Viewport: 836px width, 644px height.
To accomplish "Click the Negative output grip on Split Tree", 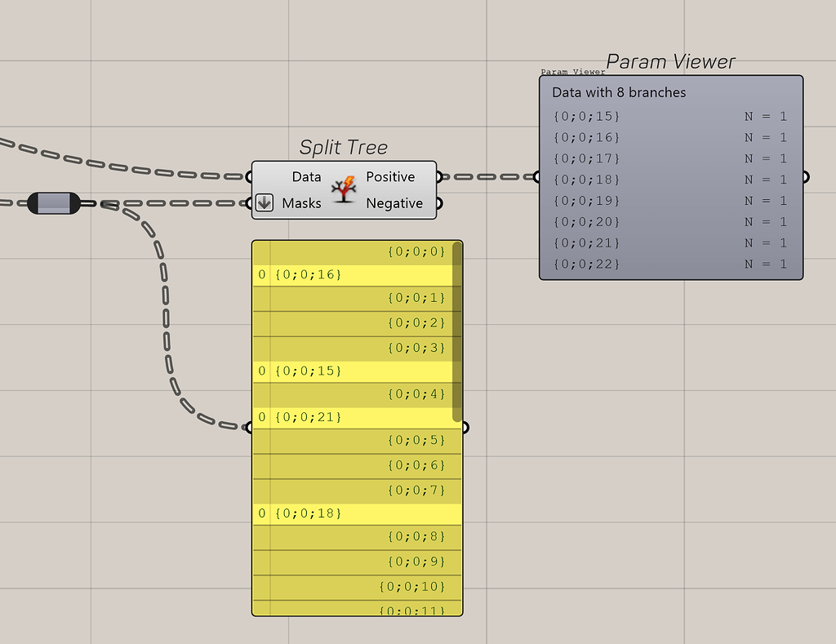I will [438, 203].
